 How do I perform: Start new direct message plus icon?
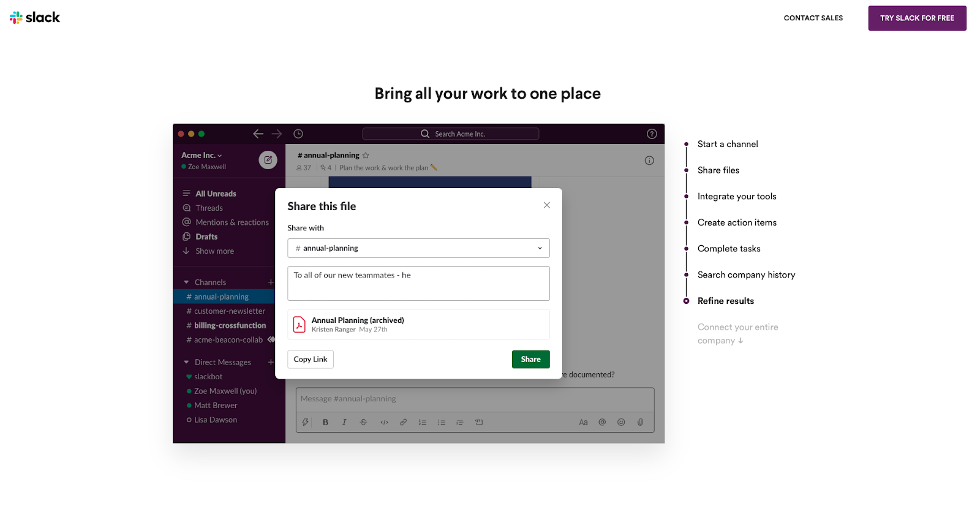(271, 363)
